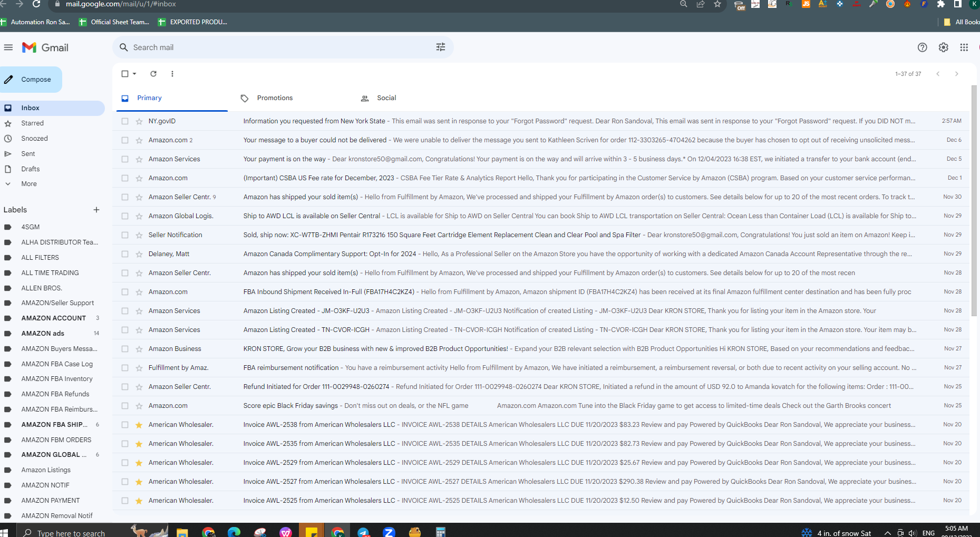980x537 pixels.
Task: Open the AMAZON FBA Refunds label
Action: [x=55, y=394]
